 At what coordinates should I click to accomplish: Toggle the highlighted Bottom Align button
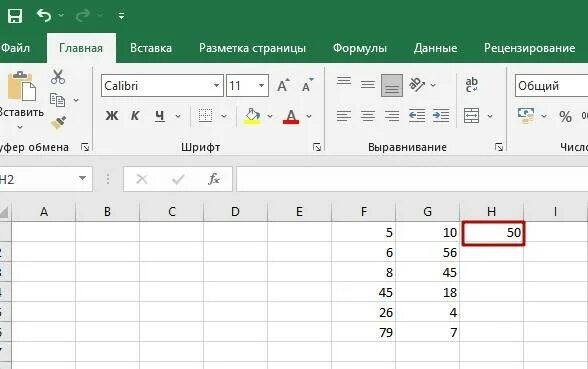pos(392,86)
